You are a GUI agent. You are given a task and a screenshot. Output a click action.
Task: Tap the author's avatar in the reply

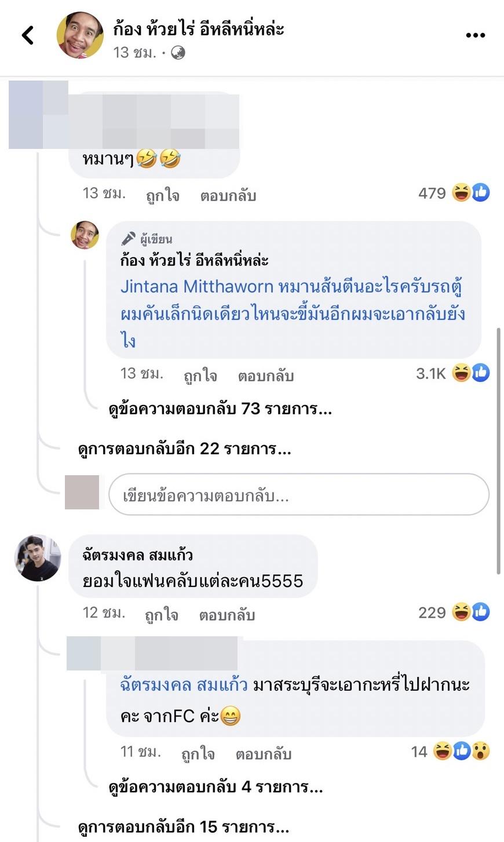85,235
